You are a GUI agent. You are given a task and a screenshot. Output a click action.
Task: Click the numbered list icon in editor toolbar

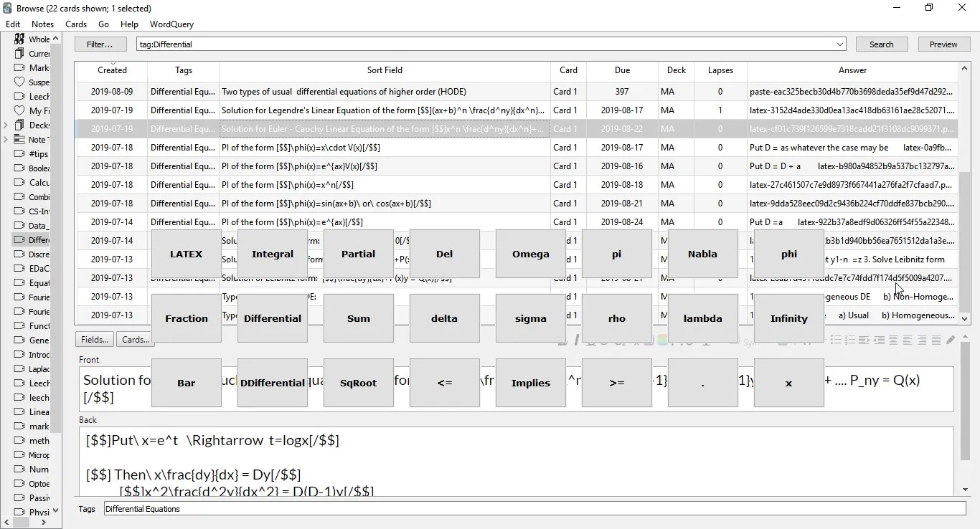(x=850, y=340)
